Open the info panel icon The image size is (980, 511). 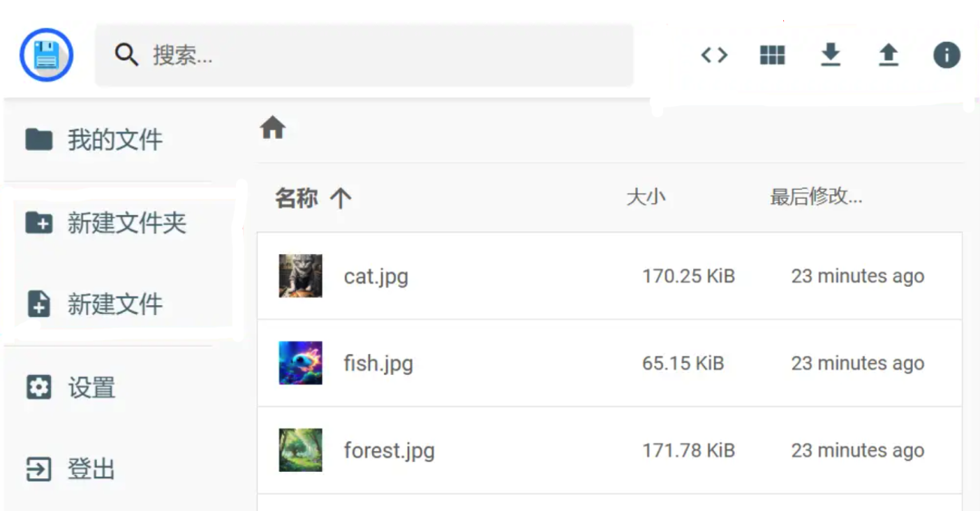coord(946,55)
